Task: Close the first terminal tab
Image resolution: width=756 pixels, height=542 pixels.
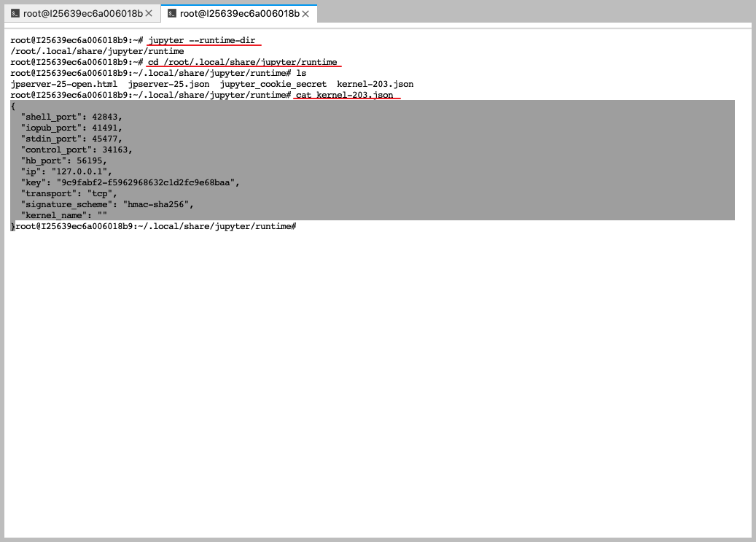Action: coord(149,13)
